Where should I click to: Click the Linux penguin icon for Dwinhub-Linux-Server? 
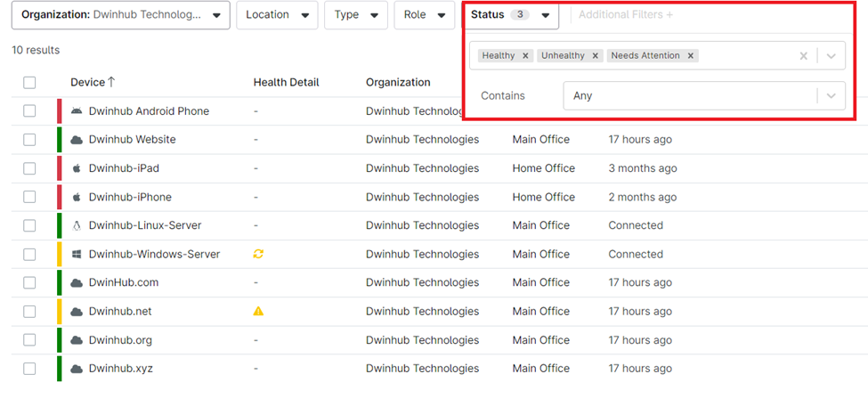pos(77,225)
